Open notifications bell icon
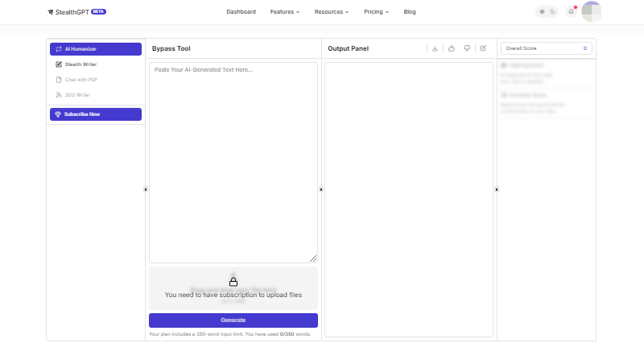This screenshot has height=343, width=644. point(571,12)
